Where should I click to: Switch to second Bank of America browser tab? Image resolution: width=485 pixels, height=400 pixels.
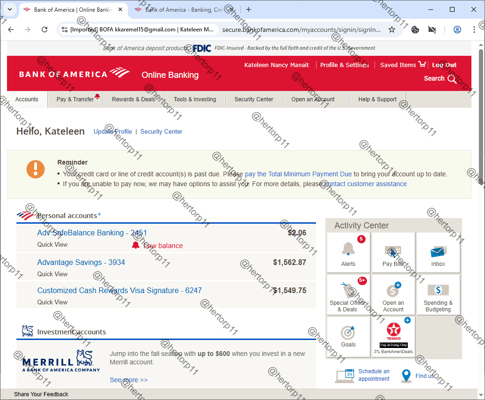[183, 10]
